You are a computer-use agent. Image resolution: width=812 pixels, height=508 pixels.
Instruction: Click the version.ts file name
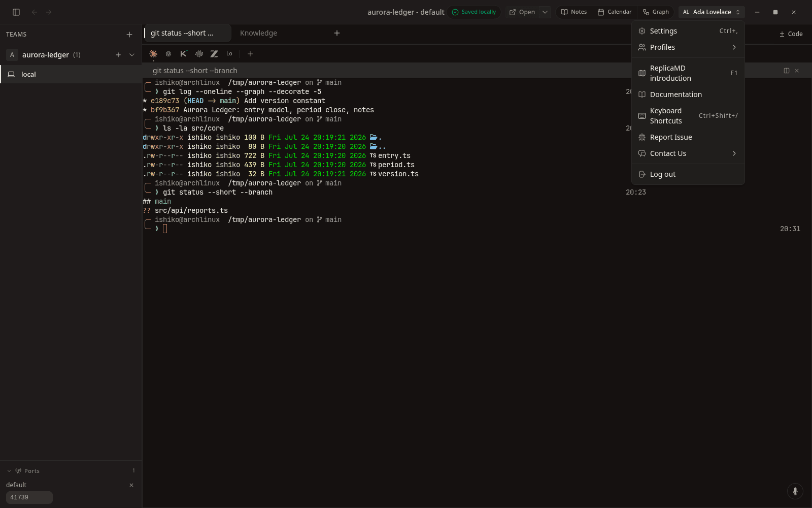tap(398, 174)
